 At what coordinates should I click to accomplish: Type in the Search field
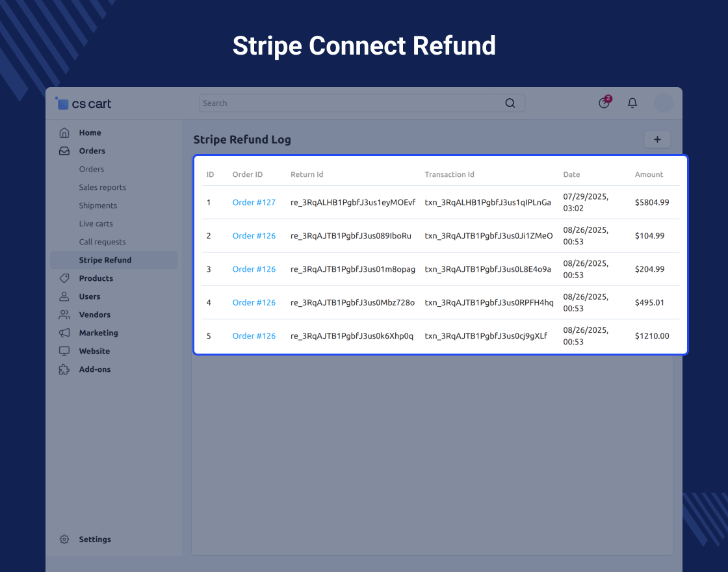351,103
